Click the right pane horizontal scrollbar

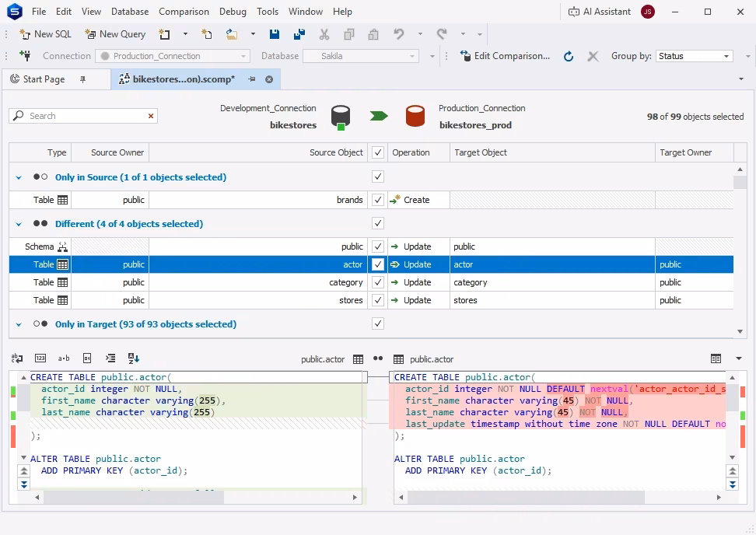click(x=560, y=497)
